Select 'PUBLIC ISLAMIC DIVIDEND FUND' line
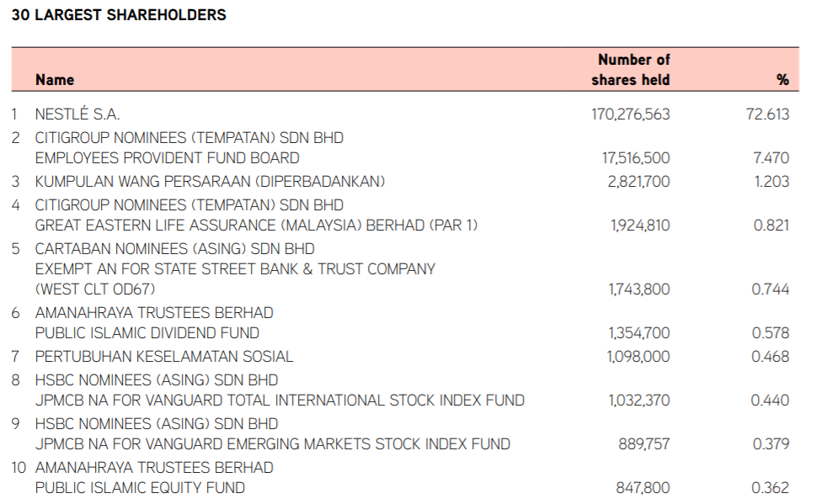 147,333
